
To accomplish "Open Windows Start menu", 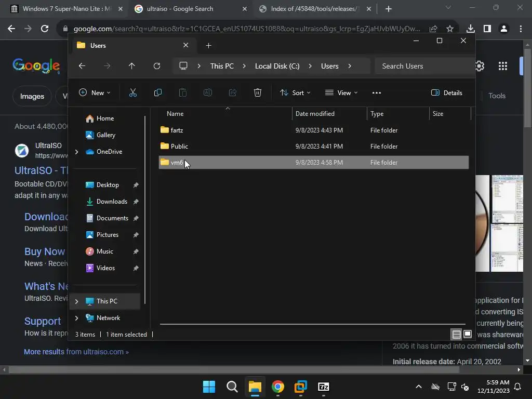I will [209, 387].
